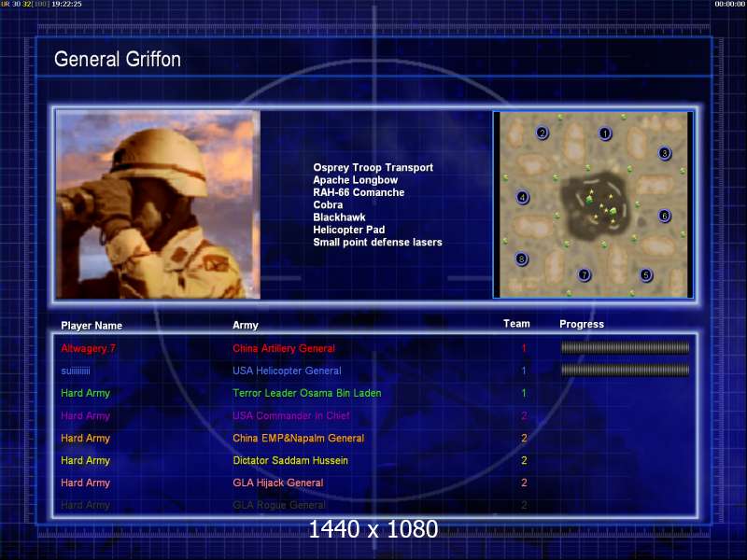747x560 pixels.
Task: Click GLA Rogue General army entry
Action: coord(278,505)
